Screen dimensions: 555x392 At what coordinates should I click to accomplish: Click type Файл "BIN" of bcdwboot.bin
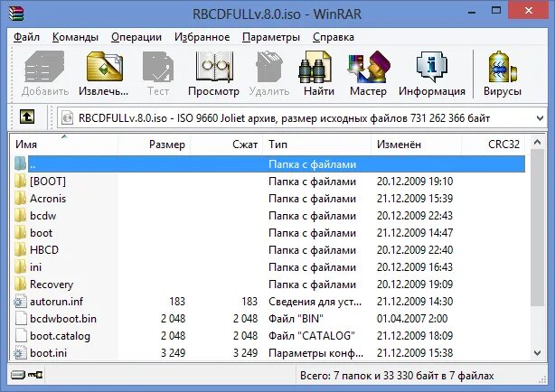296,319
